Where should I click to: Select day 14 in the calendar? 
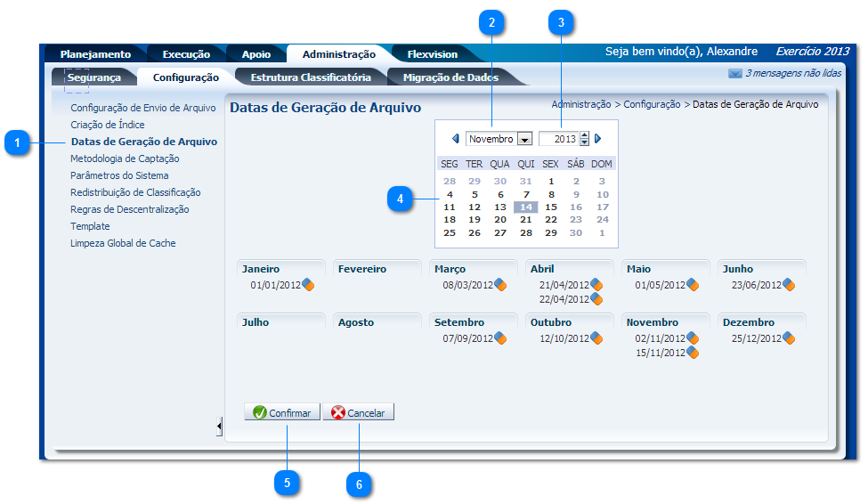[525, 207]
